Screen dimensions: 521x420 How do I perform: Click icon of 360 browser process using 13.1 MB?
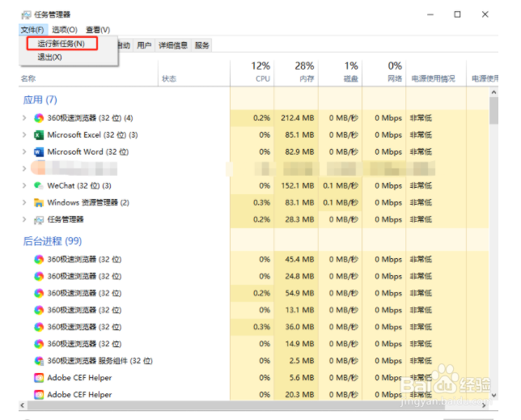pyautogui.click(x=39, y=310)
